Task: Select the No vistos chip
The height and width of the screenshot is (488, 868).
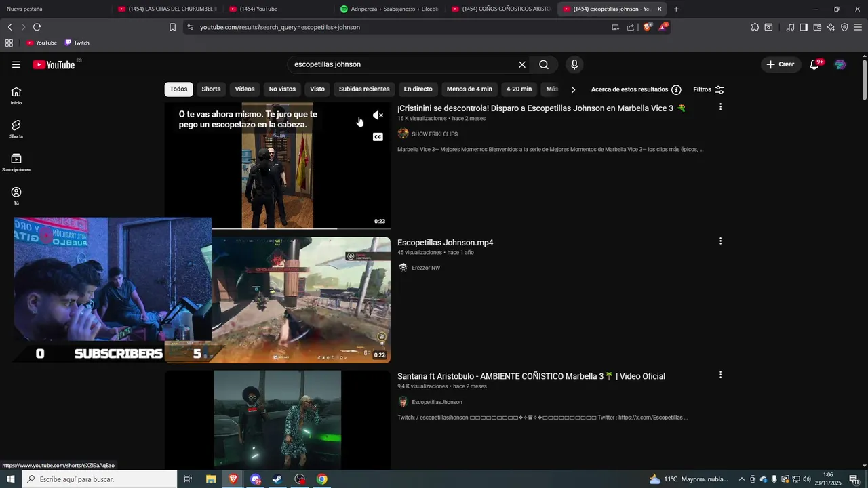Action: pyautogui.click(x=282, y=89)
